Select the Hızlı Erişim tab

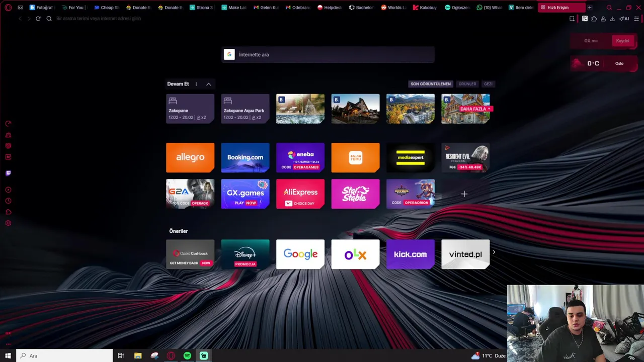pos(561,8)
